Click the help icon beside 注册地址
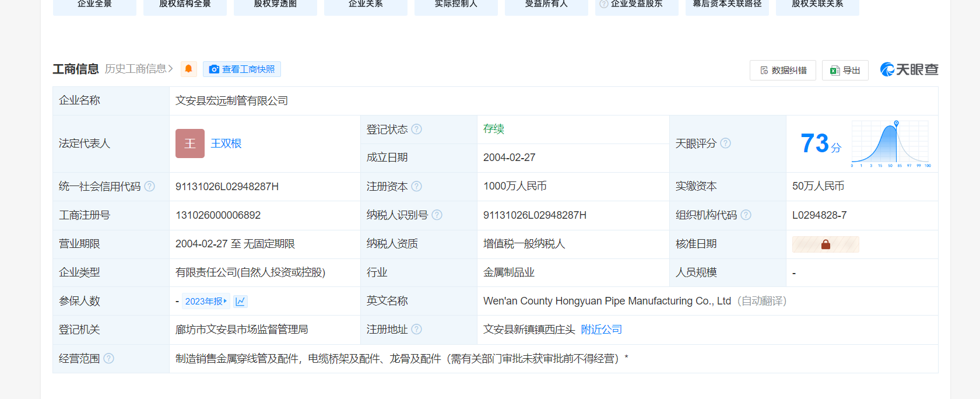 coord(416,329)
